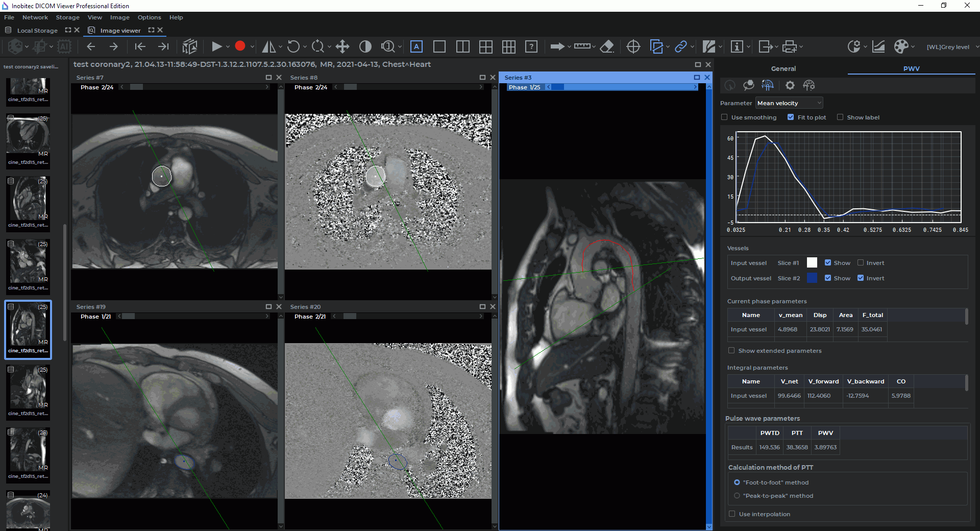Enable the Use interpolation checkbox
The height and width of the screenshot is (531, 980).
pyautogui.click(x=732, y=514)
